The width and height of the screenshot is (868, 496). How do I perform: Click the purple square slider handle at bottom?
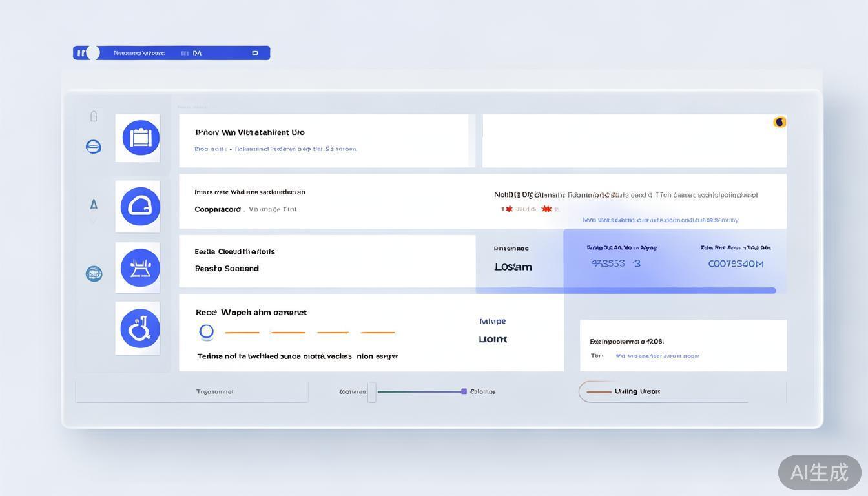(x=464, y=391)
